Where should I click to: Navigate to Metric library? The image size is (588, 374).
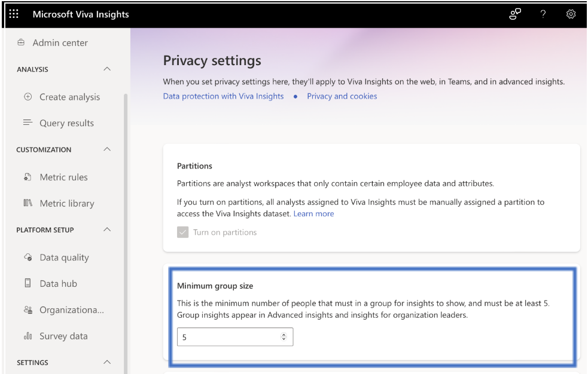pyautogui.click(x=67, y=203)
